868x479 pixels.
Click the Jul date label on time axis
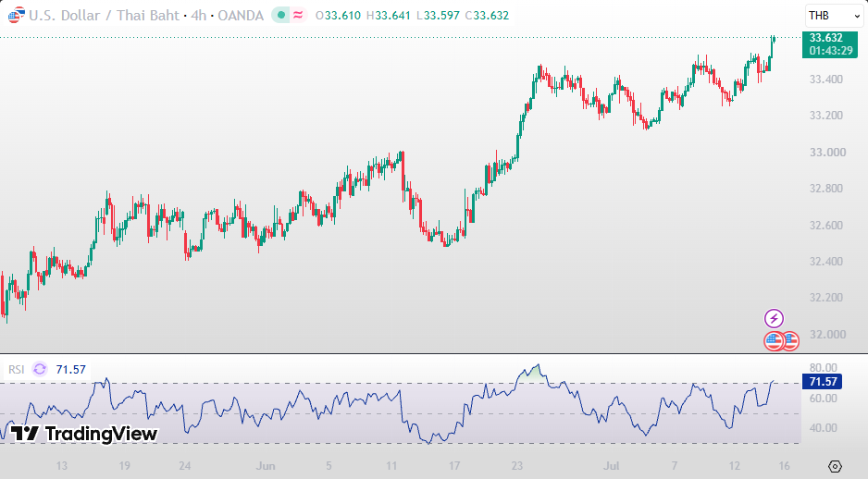click(x=611, y=466)
